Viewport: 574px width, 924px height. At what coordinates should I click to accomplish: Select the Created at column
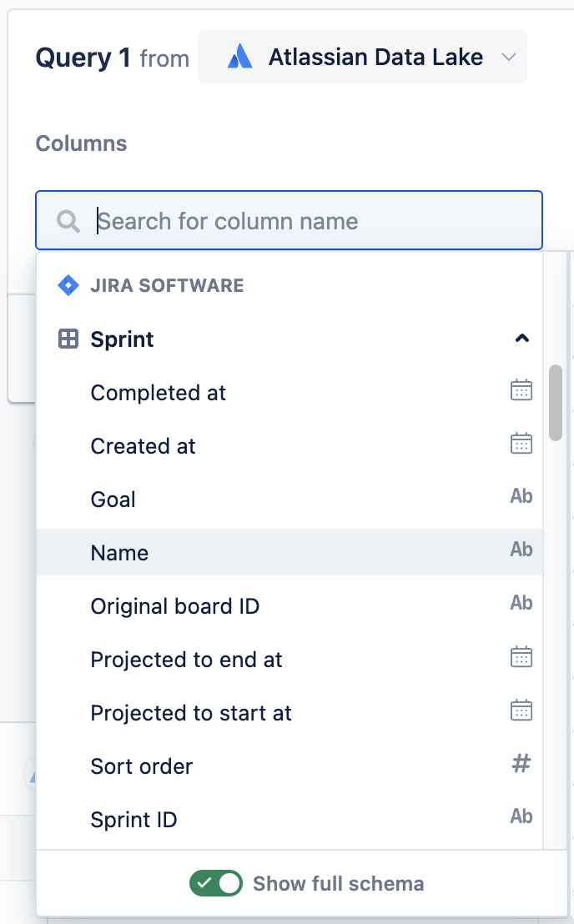(x=290, y=446)
